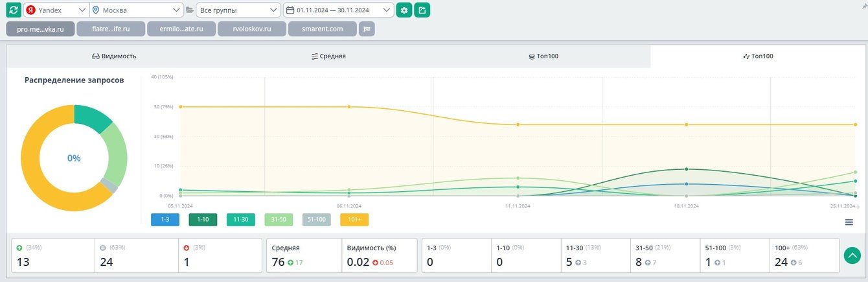Click the green refresh icon button
The height and width of the screenshot is (282, 868).
click(14, 10)
